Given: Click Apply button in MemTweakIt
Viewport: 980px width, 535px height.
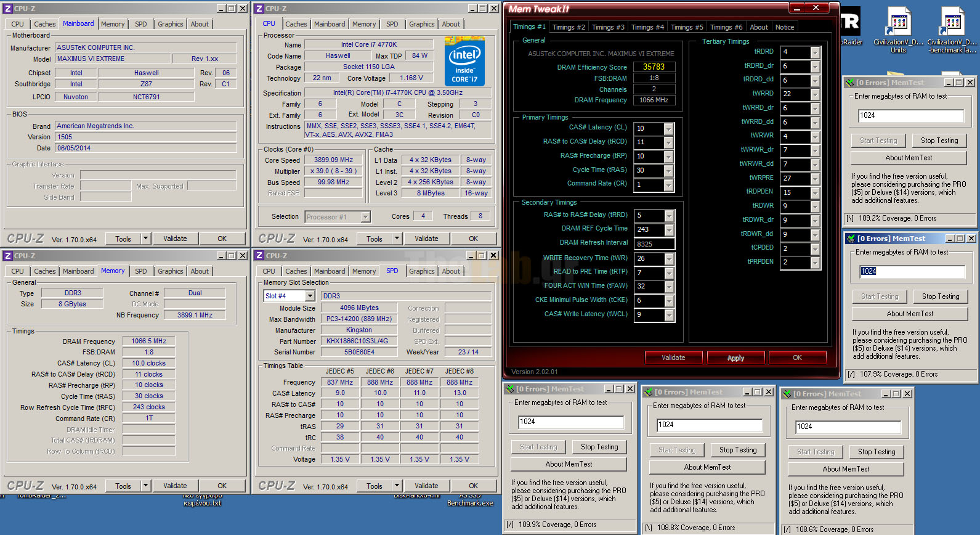Looking at the screenshot, I should [x=736, y=357].
